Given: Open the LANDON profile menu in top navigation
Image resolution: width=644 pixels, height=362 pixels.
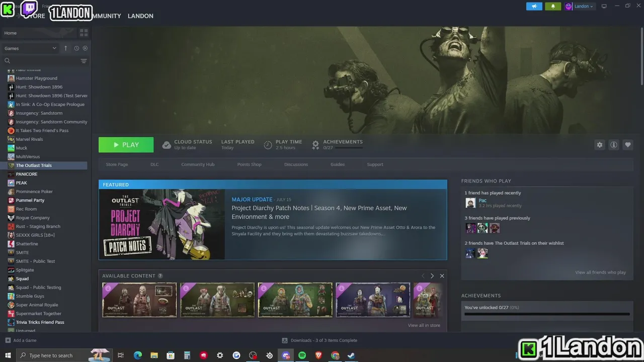Looking at the screenshot, I should click(140, 16).
